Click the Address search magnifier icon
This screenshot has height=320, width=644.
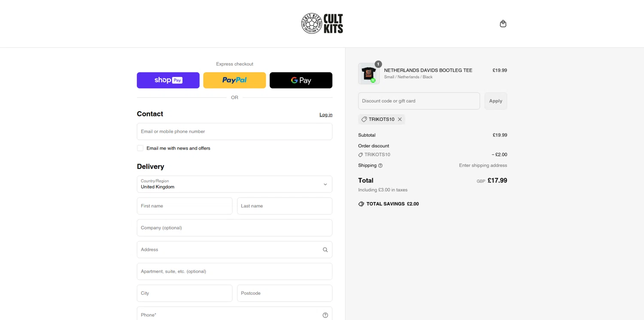[325, 250]
